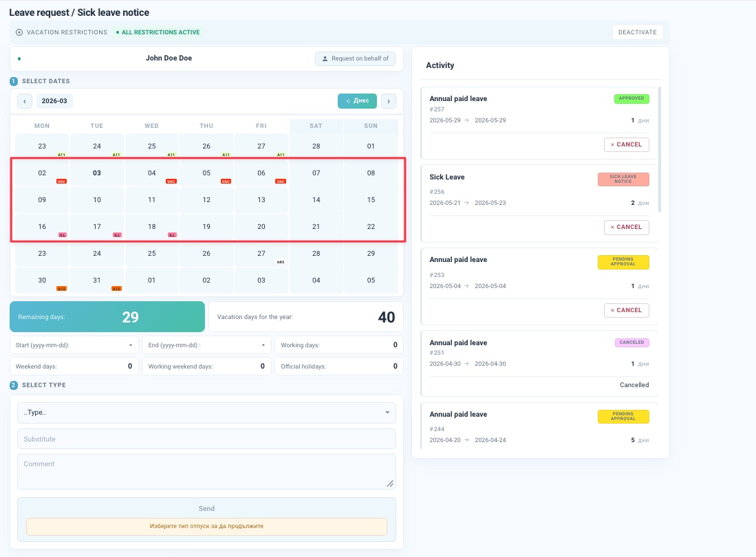
Task: Click the Comment text area
Action: (206, 472)
